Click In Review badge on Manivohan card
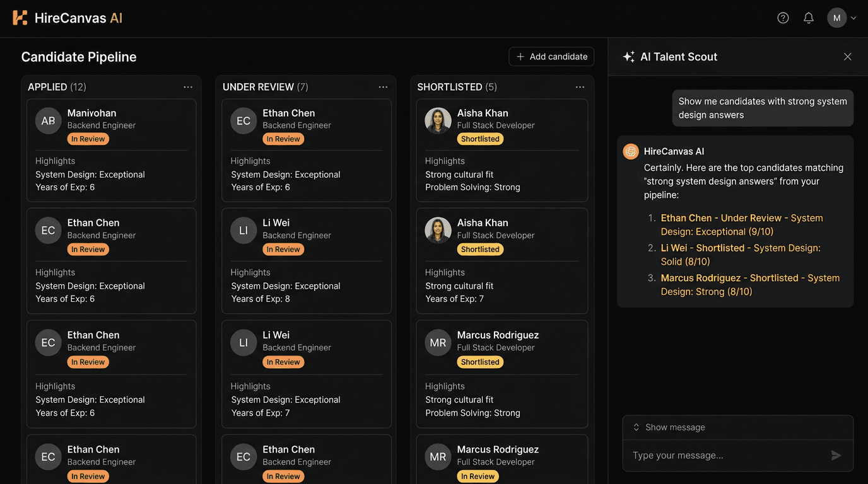868x484 pixels. tap(88, 139)
